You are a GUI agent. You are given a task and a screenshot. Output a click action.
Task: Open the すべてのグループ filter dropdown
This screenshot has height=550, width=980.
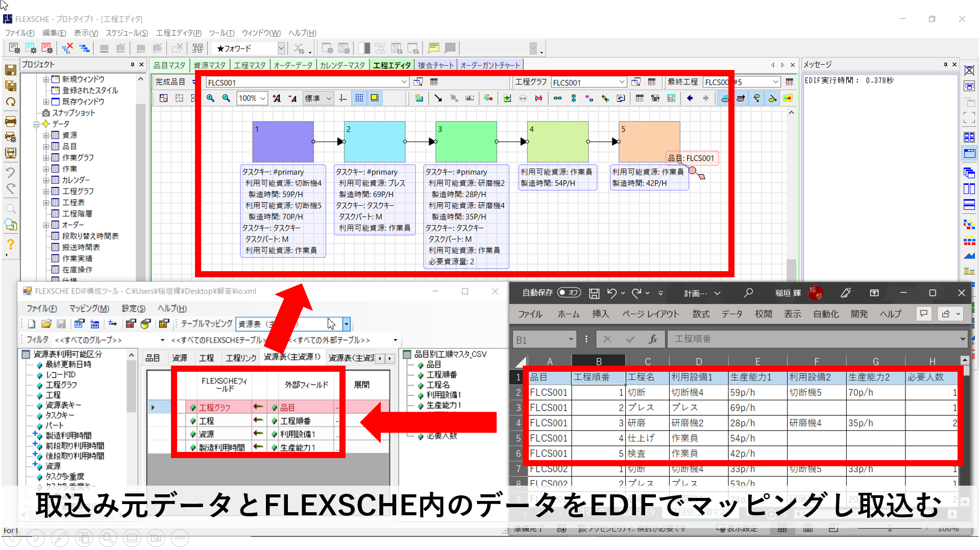(163, 340)
